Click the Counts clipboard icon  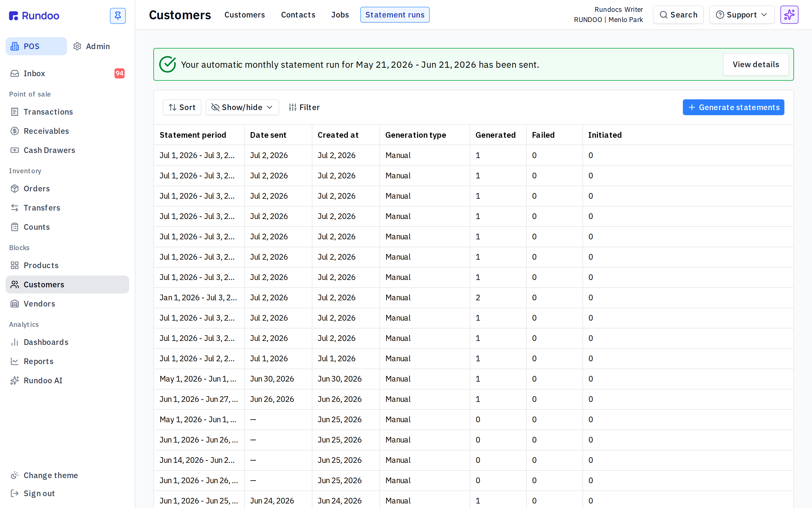14,227
